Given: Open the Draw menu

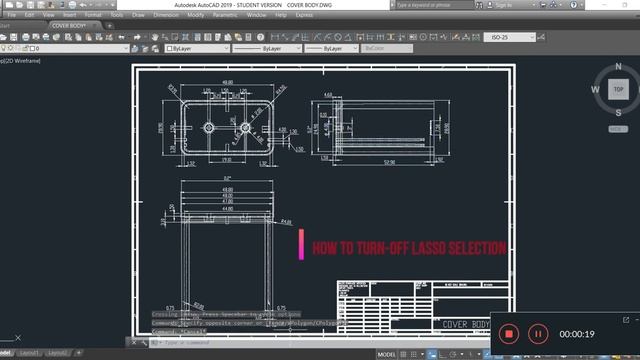Looking at the screenshot, I should click(x=138, y=15).
